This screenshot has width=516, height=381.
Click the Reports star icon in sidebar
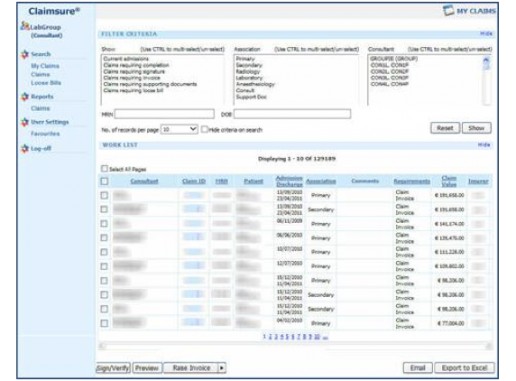25,96
